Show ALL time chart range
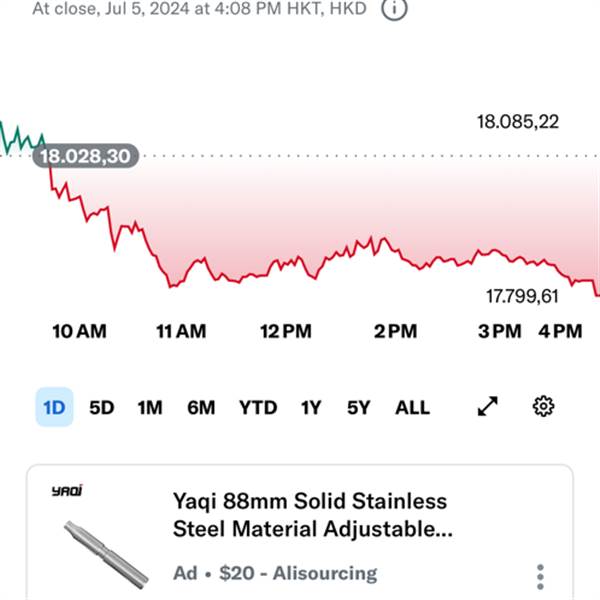 pos(412,408)
